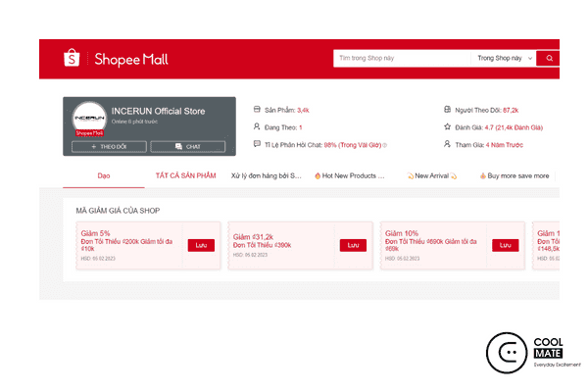588x392 pixels.
Task: Select the Dạo tab
Action: 104,175
